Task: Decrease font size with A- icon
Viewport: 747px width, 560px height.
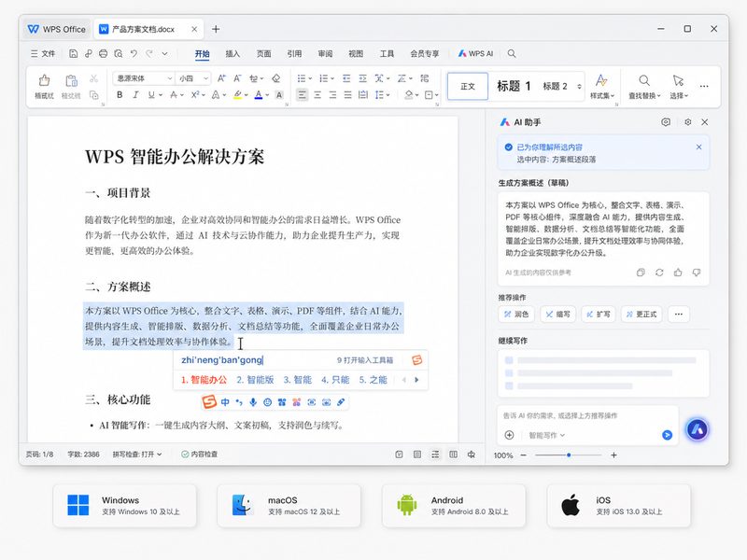Action: click(237, 78)
